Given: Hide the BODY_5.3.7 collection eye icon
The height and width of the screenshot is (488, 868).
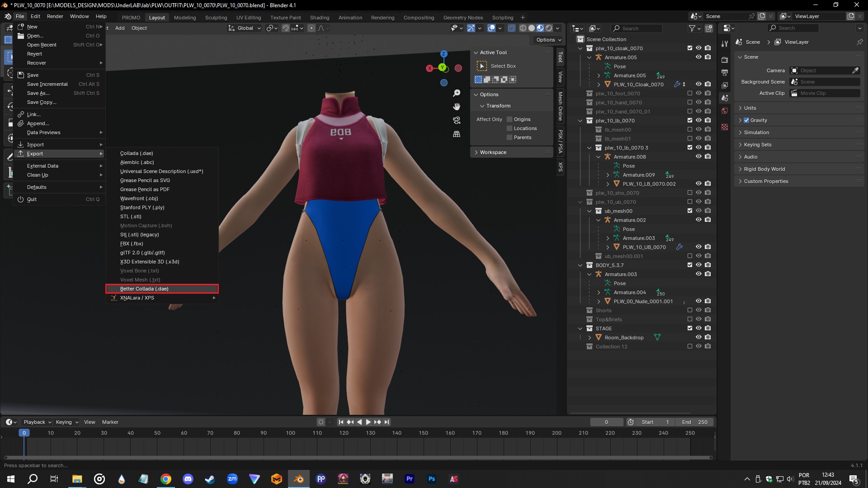Looking at the screenshot, I should [x=698, y=265].
